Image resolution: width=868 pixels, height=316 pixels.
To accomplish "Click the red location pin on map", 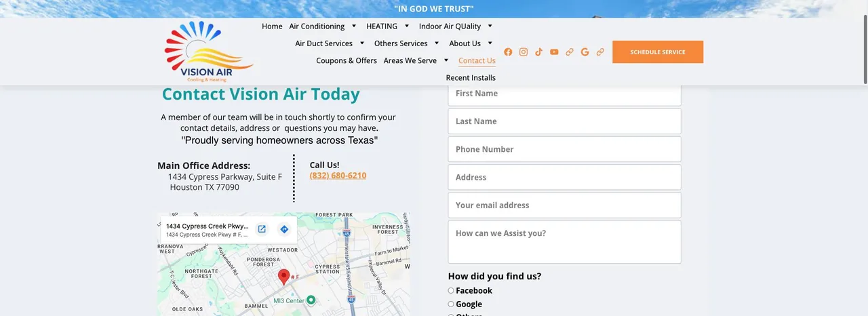I will pyautogui.click(x=284, y=277).
